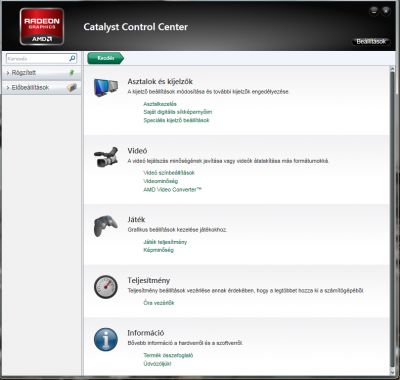Open the AMD Video Converter link
Image resolution: width=400 pixels, height=380 pixels.
tap(173, 189)
